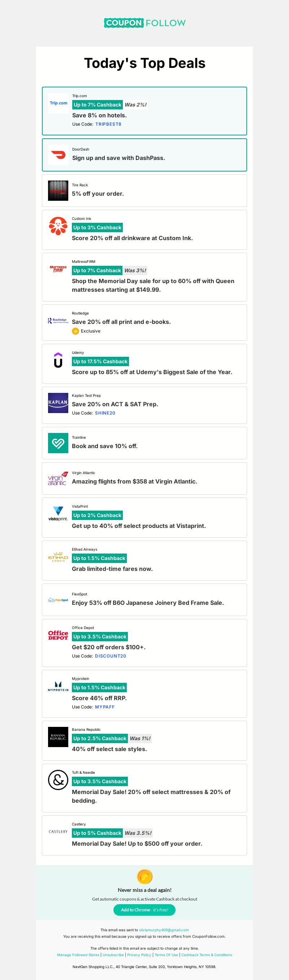The height and width of the screenshot is (980, 289).
Task: Click the DoorDash logo icon
Action: 58,155
